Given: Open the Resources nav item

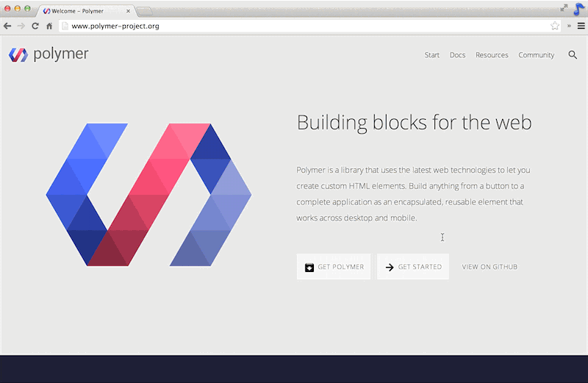Looking at the screenshot, I should 492,55.
